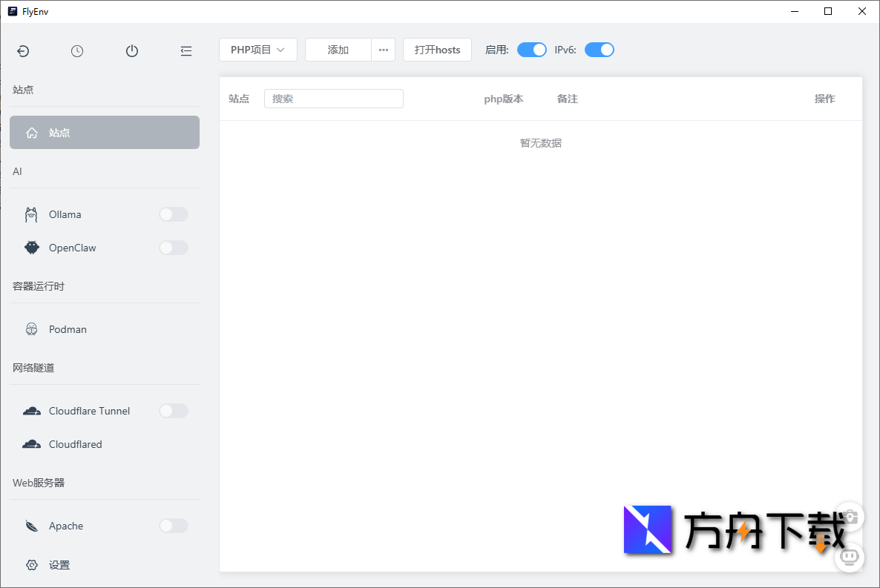Expand the OpenClaw toggle switch
Image resolution: width=880 pixels, height=588 pixels.
pyautogui.click(x=173, y=247)
